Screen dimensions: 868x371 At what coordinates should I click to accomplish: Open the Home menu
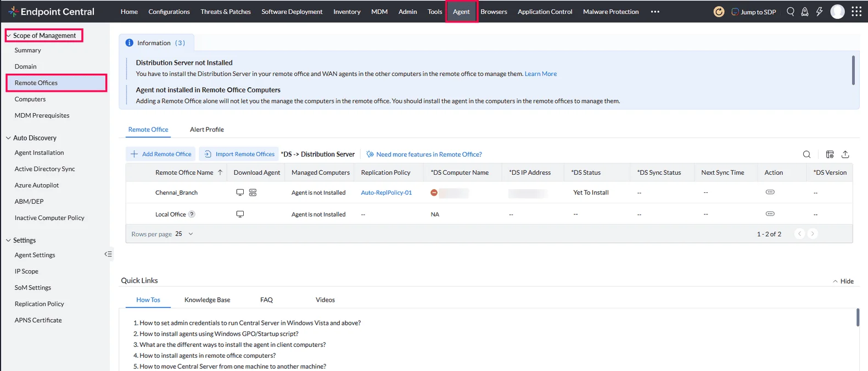(x=129, y=12)
